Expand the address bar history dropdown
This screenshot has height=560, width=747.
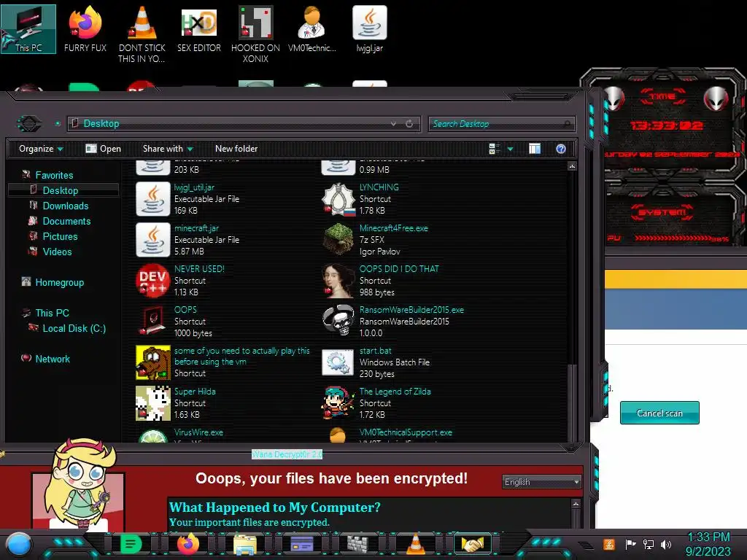coord(393,124)
